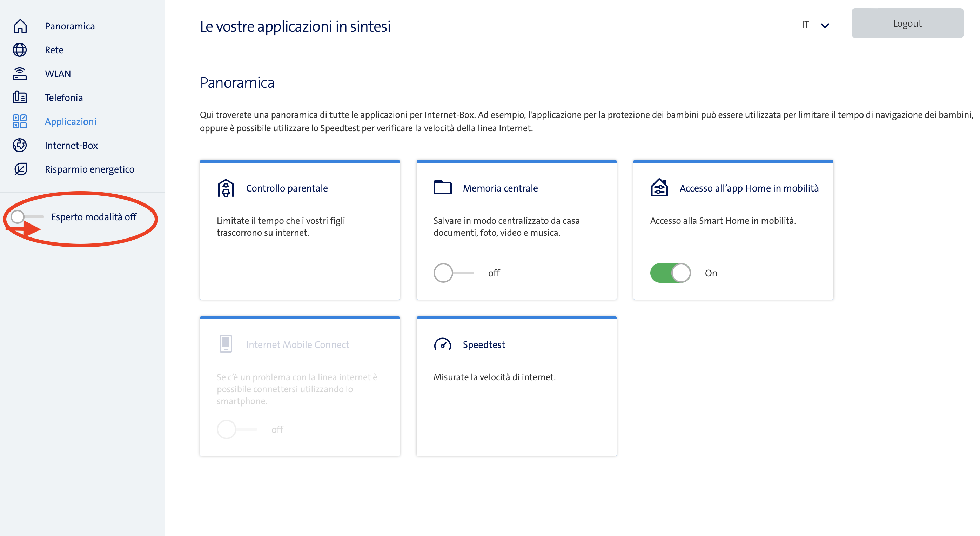Click the Risparmio energetico leaf icon
The height and width of the screenshot is (536, 980).
[x=20, y=169]
